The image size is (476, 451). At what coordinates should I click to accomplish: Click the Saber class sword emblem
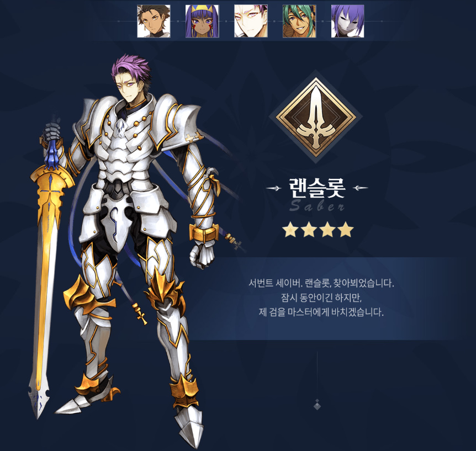316,117
